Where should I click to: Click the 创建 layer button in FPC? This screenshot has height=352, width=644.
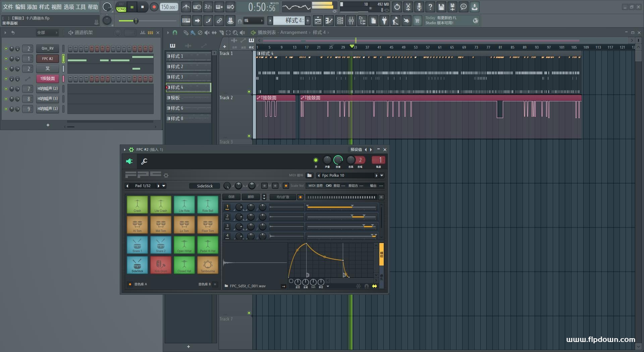tap(231, 197)
